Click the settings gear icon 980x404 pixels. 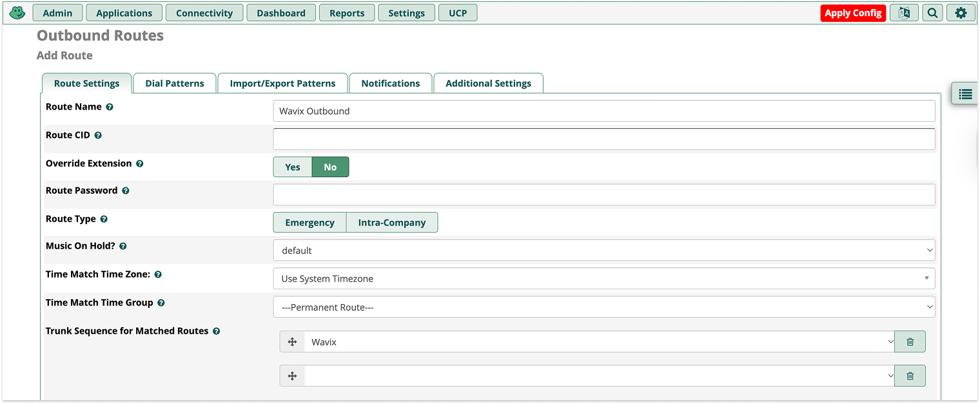[x=961, y=12]
